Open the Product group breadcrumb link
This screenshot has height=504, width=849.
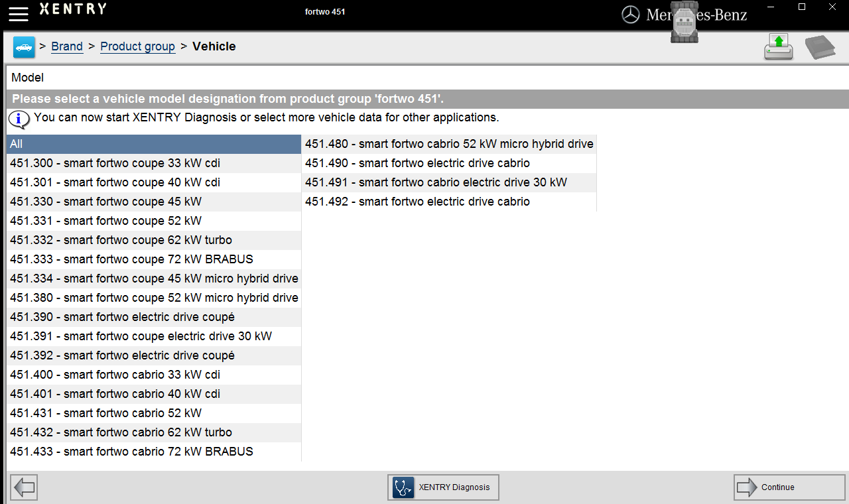(x=137, y=46)
